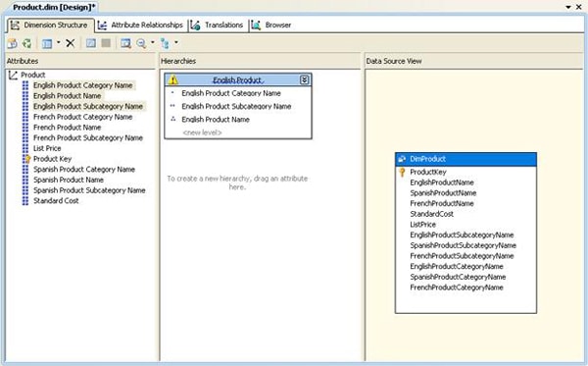Select English Product Subcategory Name hierarchy level
The image size is (588, 366).
[x=236, y=107]
